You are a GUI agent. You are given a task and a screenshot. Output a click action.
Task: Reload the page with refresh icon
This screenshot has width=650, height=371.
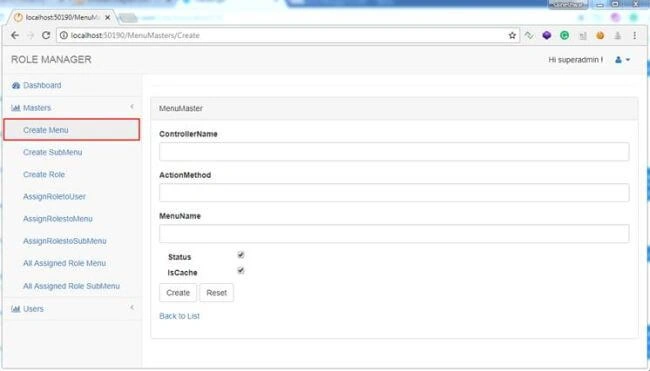[x=46, y=36]
